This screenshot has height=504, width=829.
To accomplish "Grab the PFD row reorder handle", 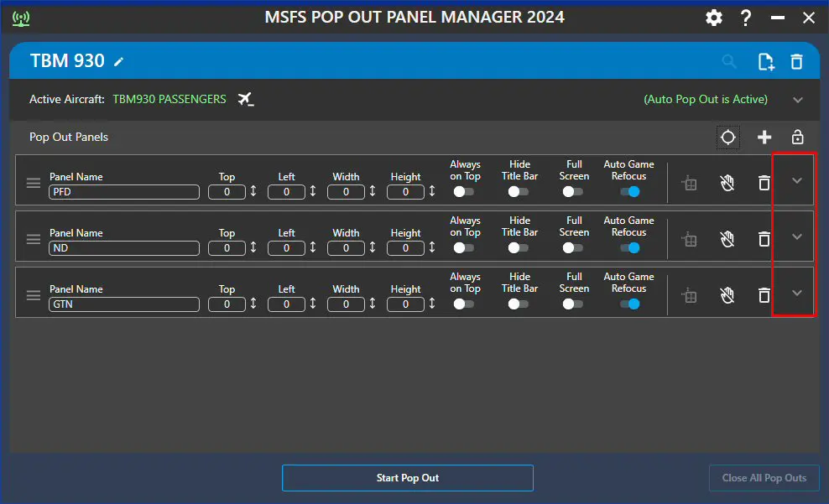I will pos(34,183).
